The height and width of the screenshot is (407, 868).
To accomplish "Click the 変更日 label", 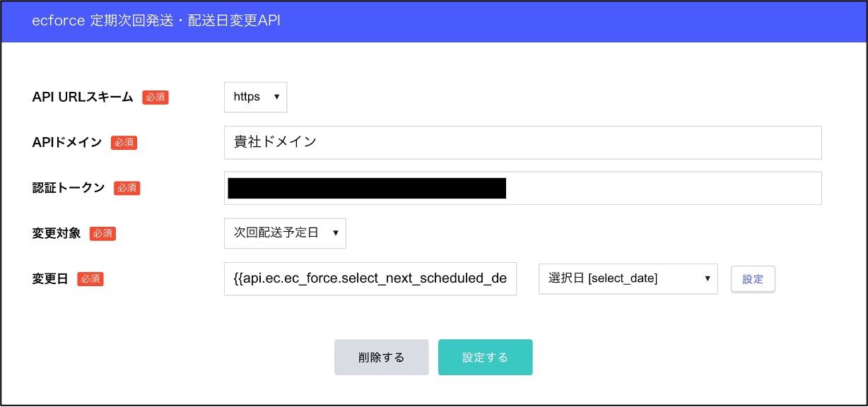I will (50, 279).
